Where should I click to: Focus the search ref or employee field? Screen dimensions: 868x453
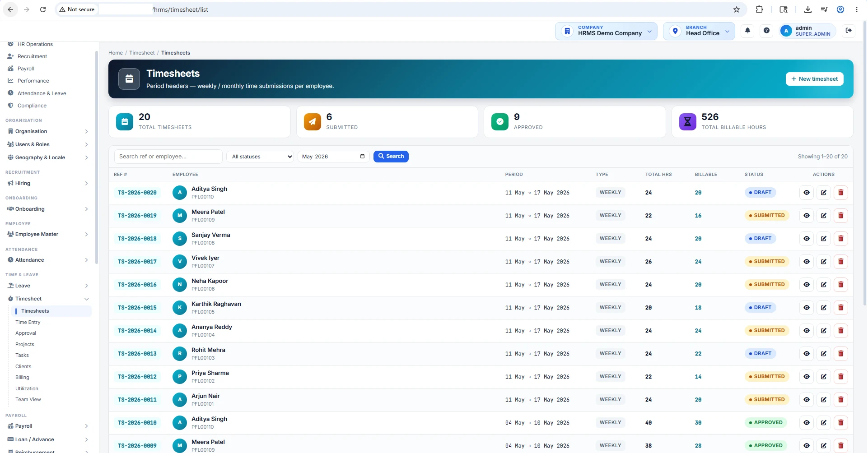(x=168, y=157)
